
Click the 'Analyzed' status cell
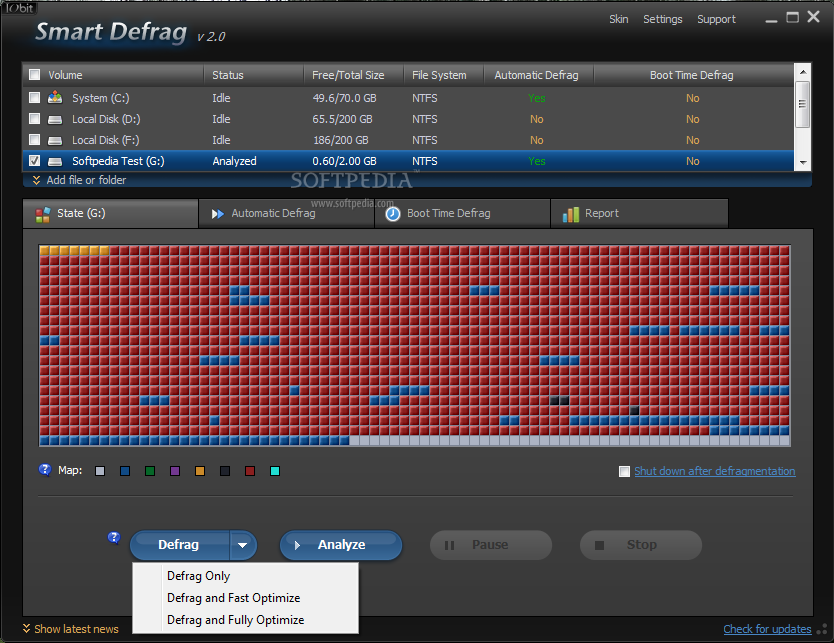pos(235,161)
